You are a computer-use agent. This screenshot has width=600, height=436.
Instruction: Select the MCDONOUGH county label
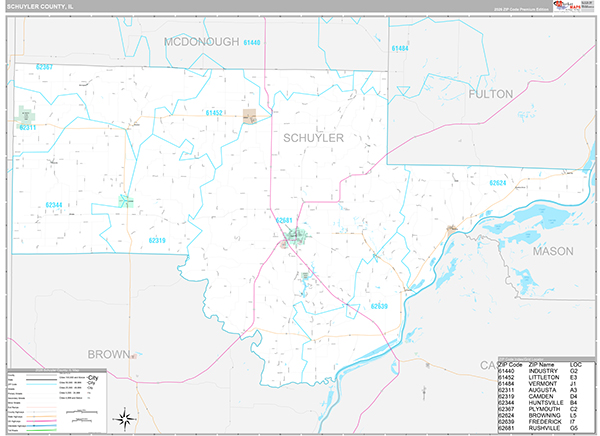202,42
